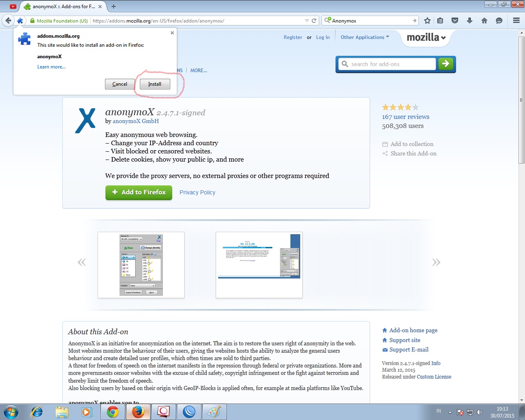Click the URL address field
Viewport: 525px width, 420px height.
point(197,21)
